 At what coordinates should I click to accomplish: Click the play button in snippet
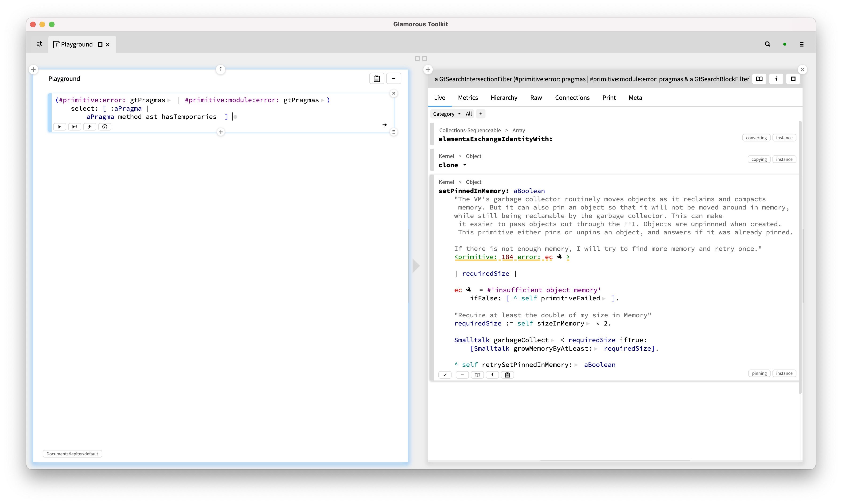59,127
